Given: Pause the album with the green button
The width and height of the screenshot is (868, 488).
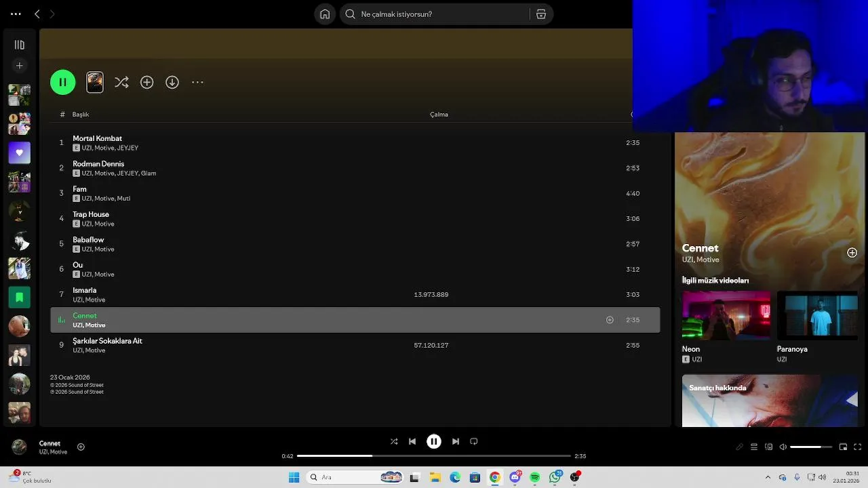Looking at the screenshot, I should [62, 82].
